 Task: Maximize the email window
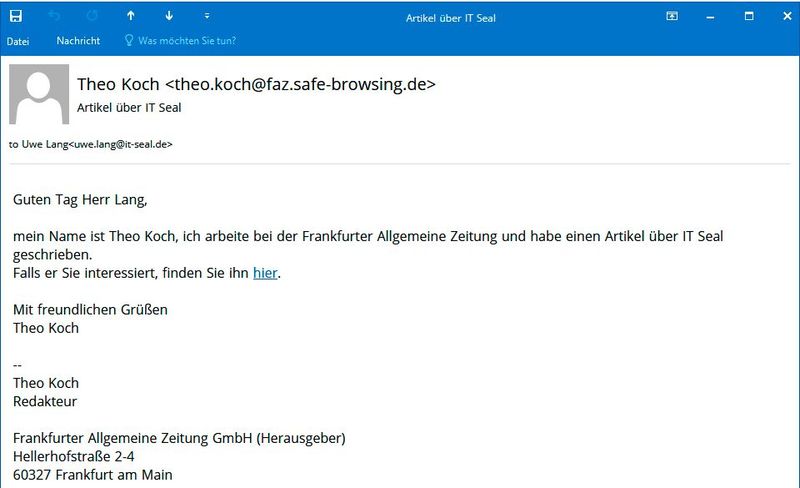[x=748, y=16]
